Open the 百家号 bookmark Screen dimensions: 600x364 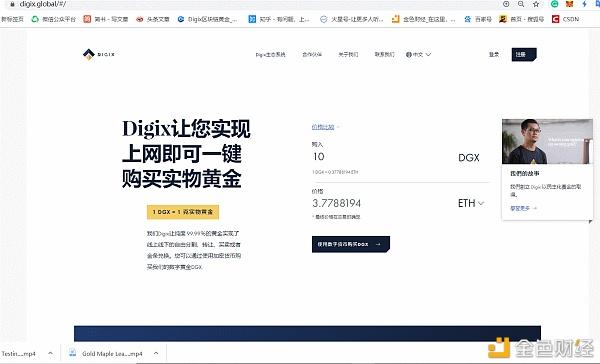pos(478,19)
